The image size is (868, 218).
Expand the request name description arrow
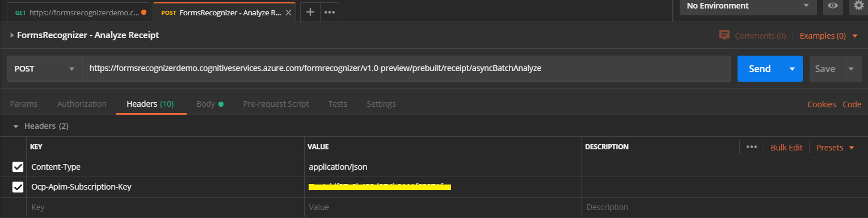click(12, 35)
